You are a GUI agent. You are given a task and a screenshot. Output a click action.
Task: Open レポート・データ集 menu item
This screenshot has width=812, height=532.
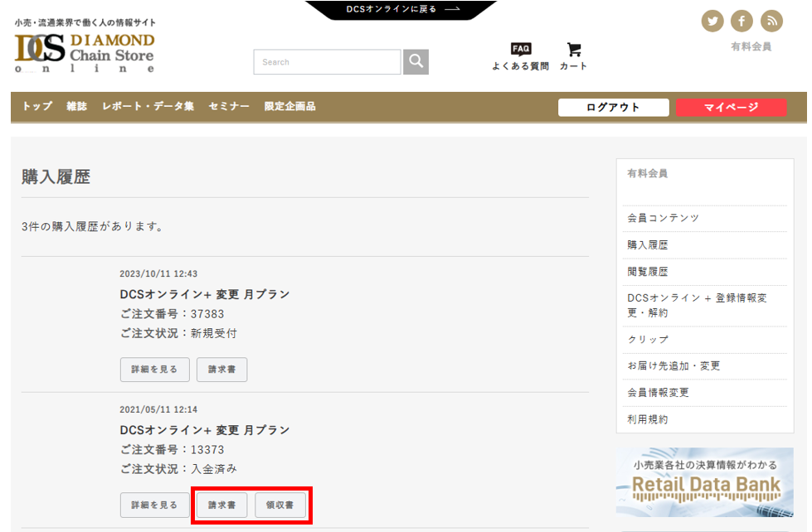[x=148, y=107]
